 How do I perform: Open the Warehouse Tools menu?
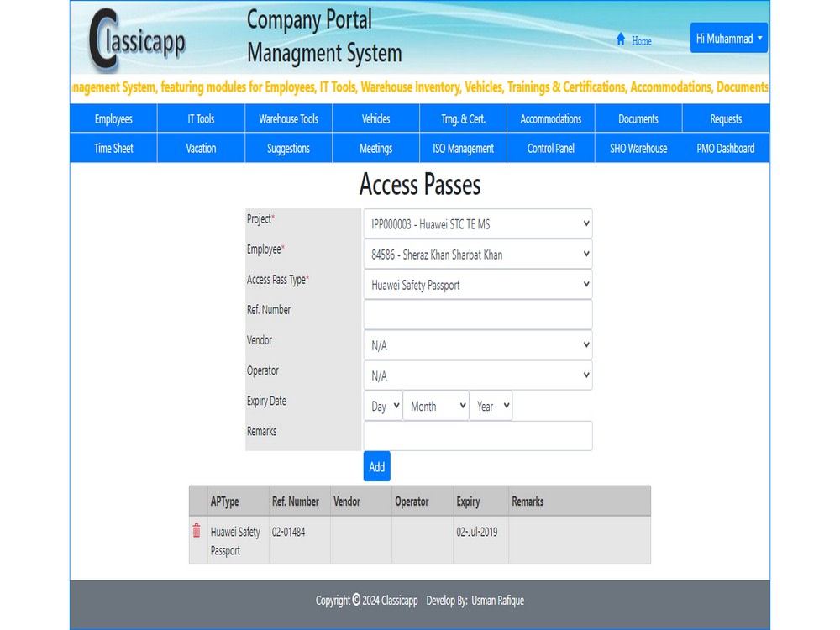[288, 118]
